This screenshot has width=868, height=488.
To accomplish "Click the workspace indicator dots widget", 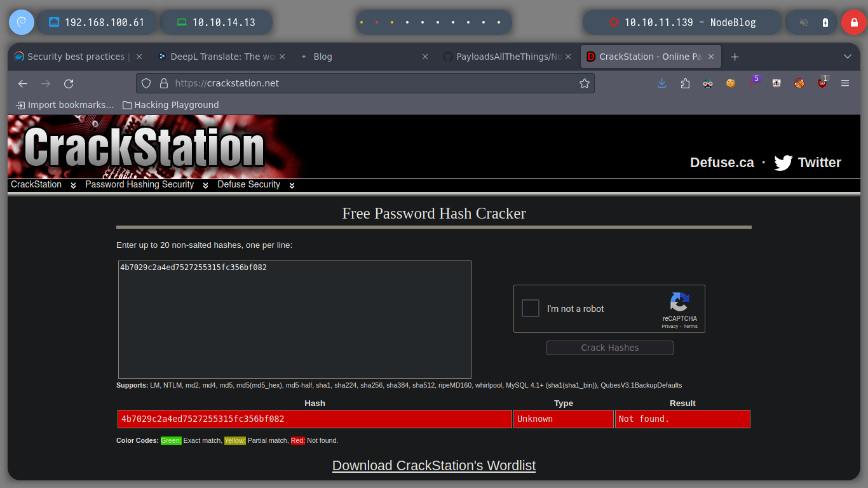I will point(433,22).
